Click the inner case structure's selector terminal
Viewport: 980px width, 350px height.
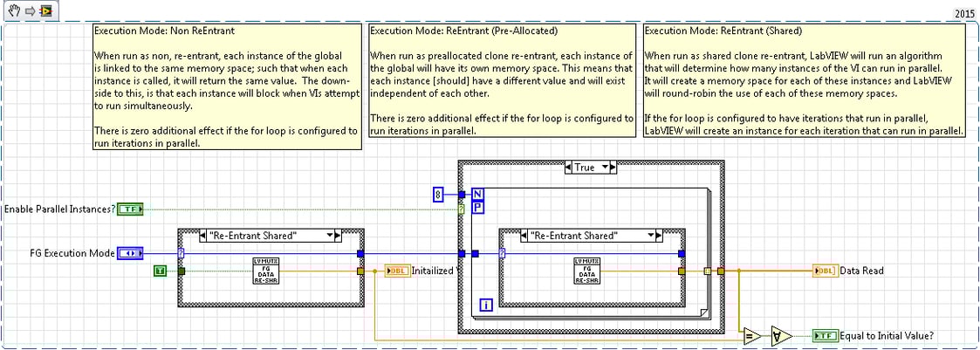tap(502, 253)
